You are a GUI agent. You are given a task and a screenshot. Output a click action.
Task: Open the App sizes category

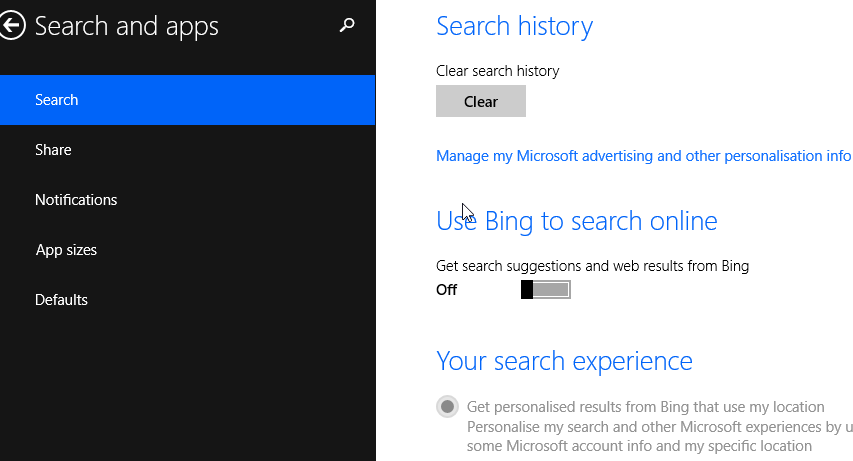point(188,250)
